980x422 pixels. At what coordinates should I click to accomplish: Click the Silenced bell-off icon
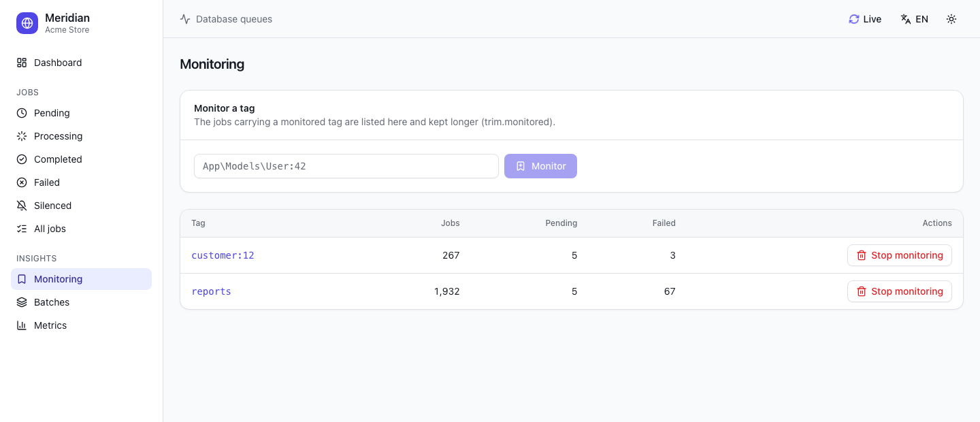click(22, 206)
